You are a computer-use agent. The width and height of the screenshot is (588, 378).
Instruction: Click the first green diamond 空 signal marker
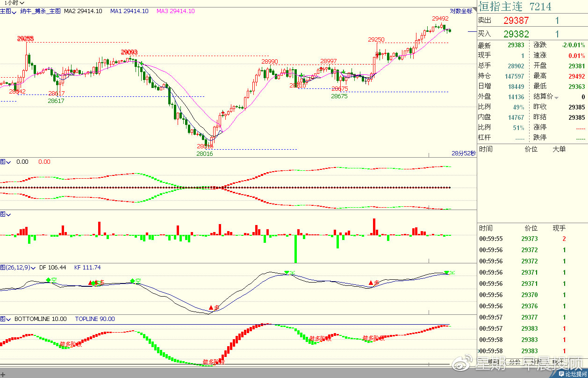(x=48, y=280)
